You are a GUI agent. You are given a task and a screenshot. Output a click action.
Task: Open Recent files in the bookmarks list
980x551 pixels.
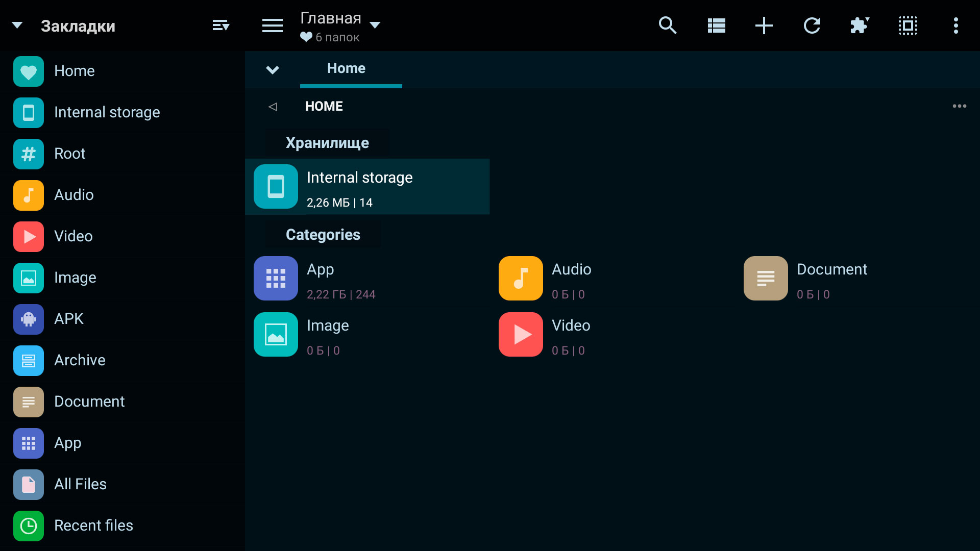pyautogui.click(x=122, y=525)
